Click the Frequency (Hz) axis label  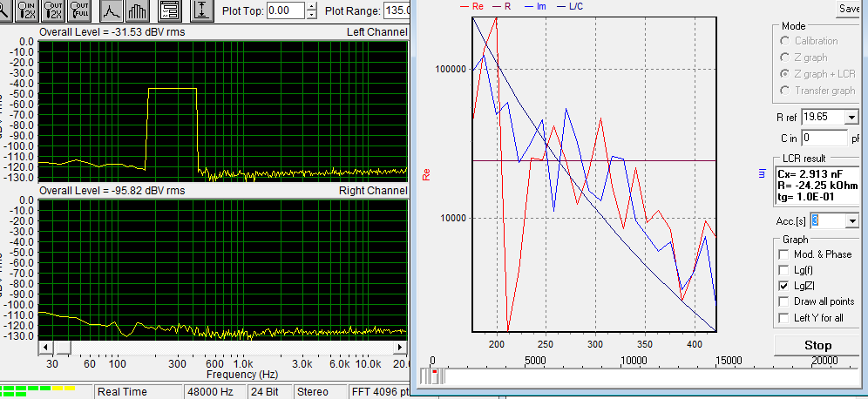242,375
